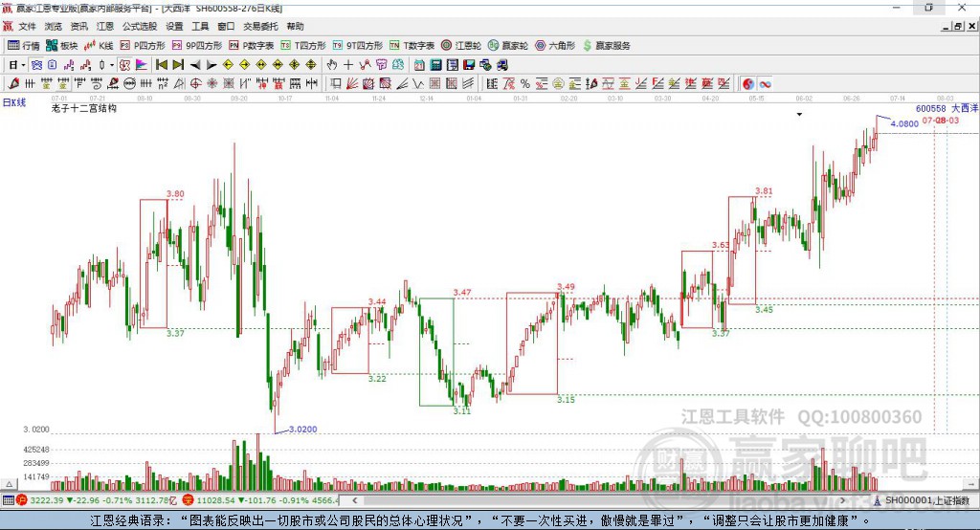Click the infinity loop icon
Viewport: 980px width, 530px height.
pyautogui.click(x=765, y=84)
